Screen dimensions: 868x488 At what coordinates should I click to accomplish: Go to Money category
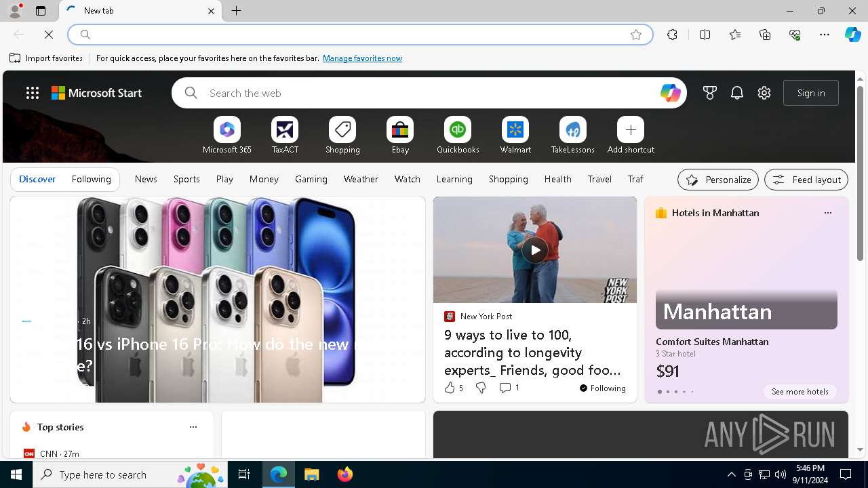(x=264, y=179)
